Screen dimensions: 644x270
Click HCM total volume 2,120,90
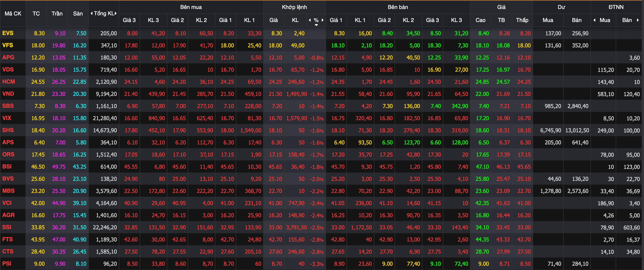tap(106, 82)
